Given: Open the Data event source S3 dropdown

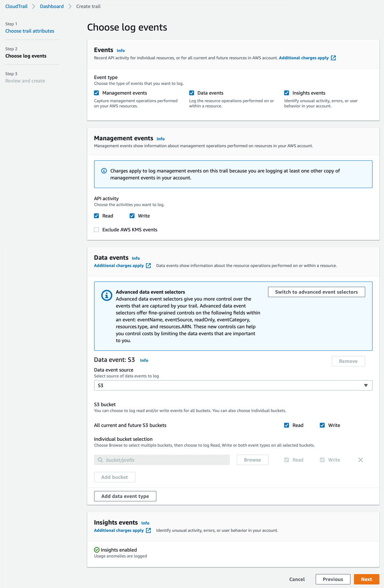Looking at the screenshot, I should pyautogui.click(x=233, y=385).
